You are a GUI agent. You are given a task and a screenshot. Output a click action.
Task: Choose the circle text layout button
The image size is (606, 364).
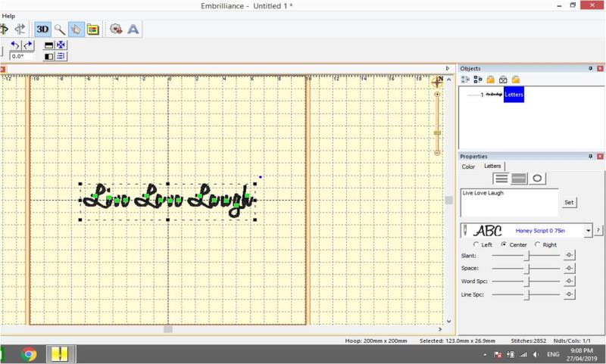pos(537,179)
